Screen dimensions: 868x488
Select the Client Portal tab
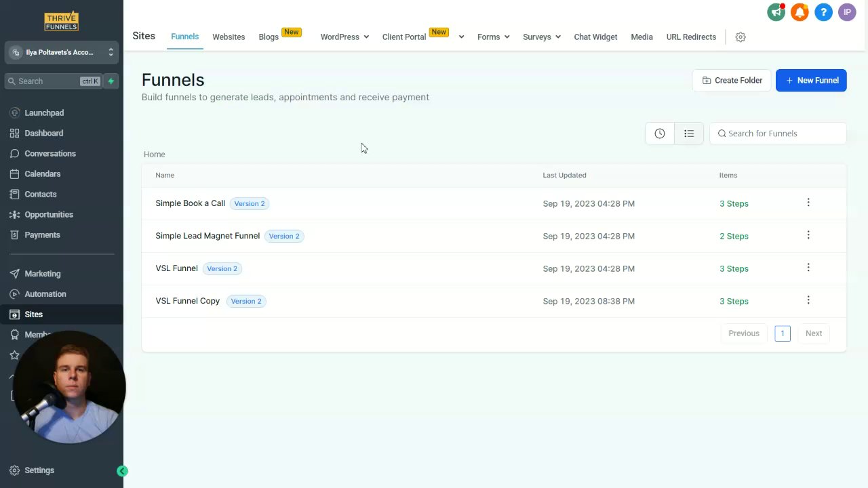404,37
